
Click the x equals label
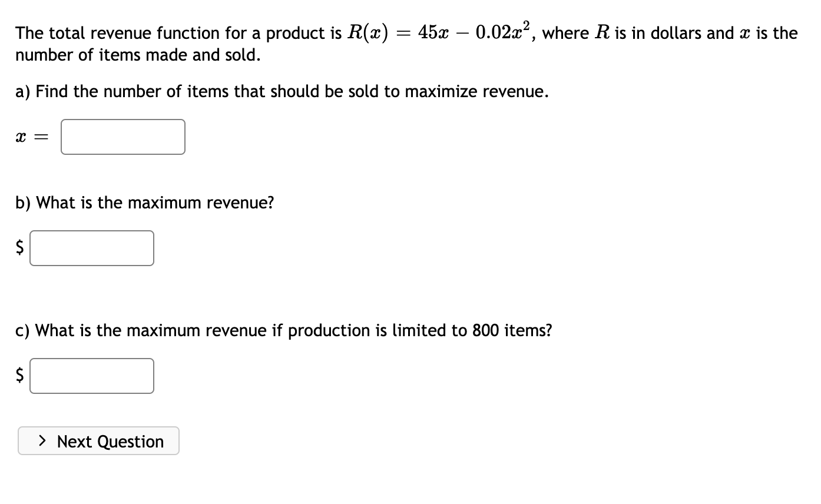click(30, 137)
